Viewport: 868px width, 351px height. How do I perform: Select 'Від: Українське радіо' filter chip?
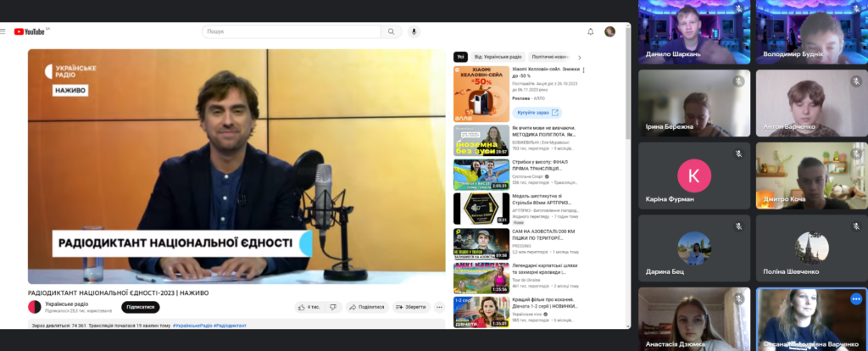(x=498, y=57)
